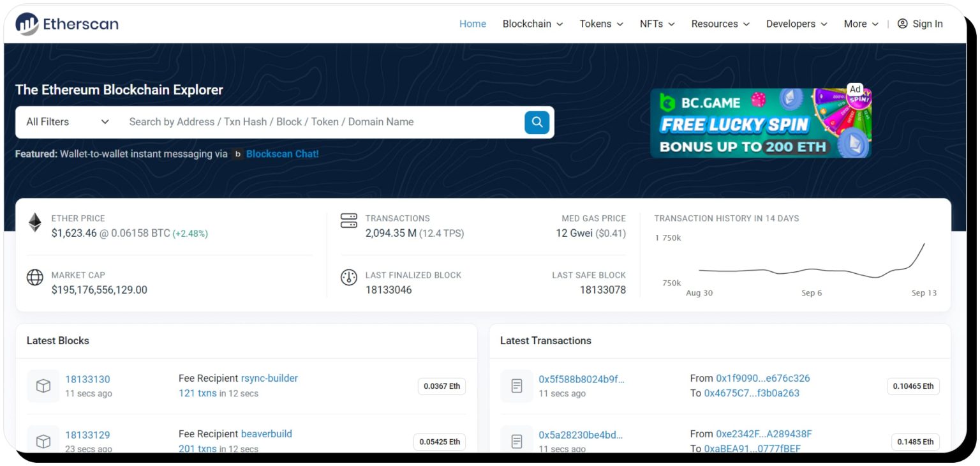
Task: Click the Etherscan logo
Action: coord(67,24)
